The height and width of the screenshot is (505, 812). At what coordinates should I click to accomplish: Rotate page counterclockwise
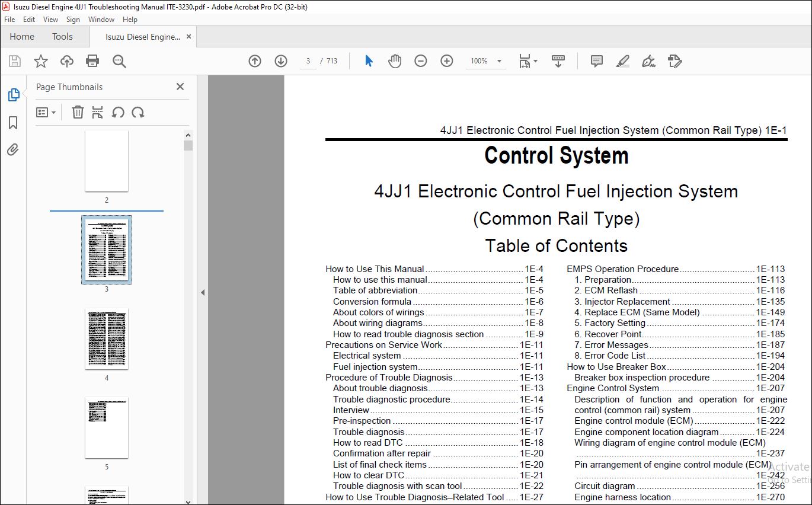point(118,112)
